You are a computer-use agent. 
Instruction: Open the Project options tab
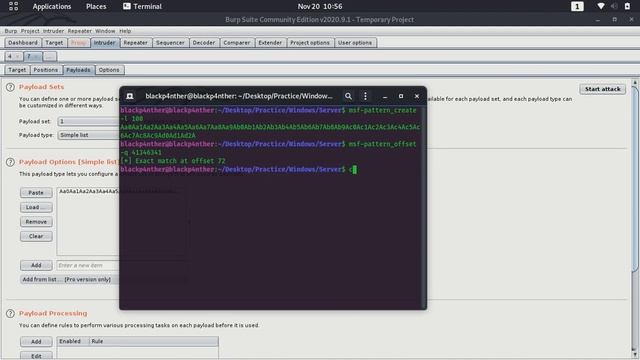(x=310, y=43)
